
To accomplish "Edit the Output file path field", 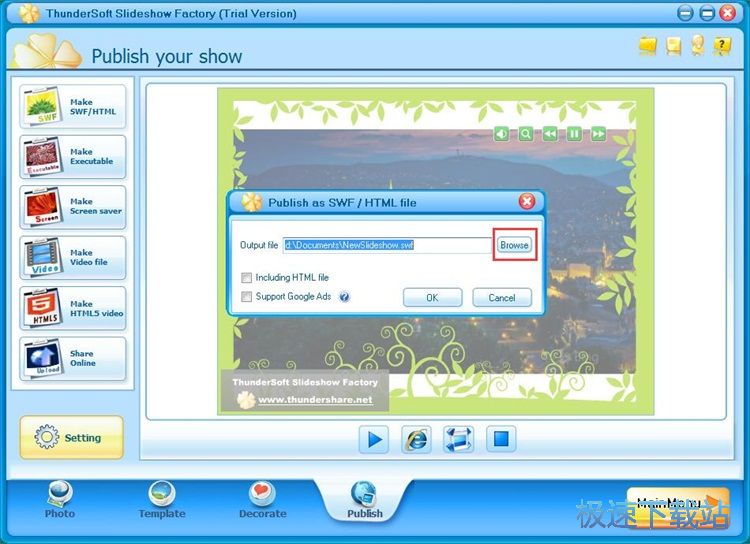I will [x=386, y=245].
